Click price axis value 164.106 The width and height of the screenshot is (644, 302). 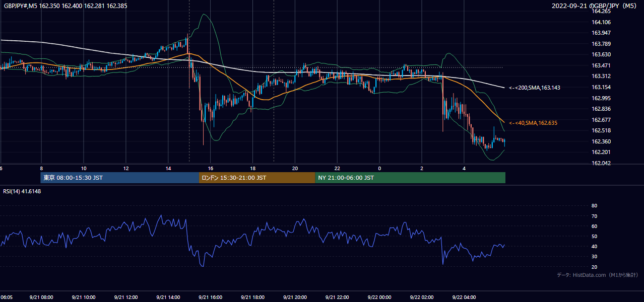pos(601,22)
